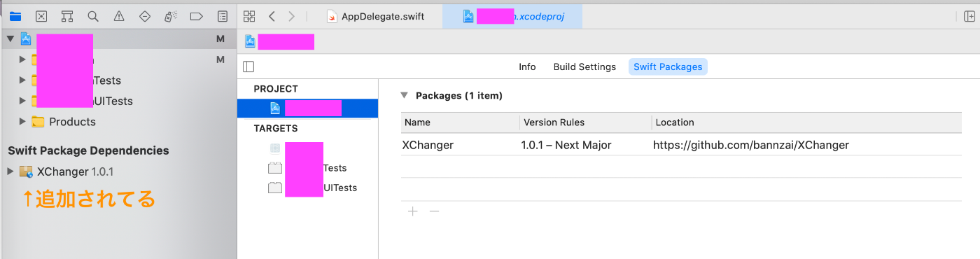Expand the XChanger 1.0.1 package dependency
The image size is (980, 259).
10,171
